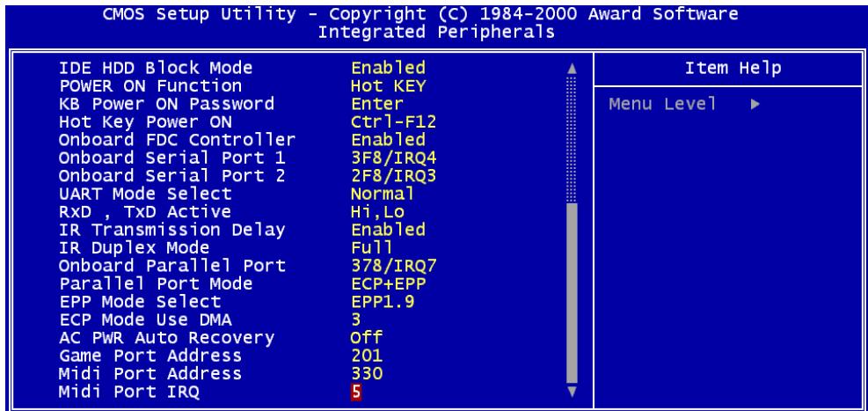The image size is (868, 411).
Task: Select the EPP Mode Select setting
Action: pos(140,301)
